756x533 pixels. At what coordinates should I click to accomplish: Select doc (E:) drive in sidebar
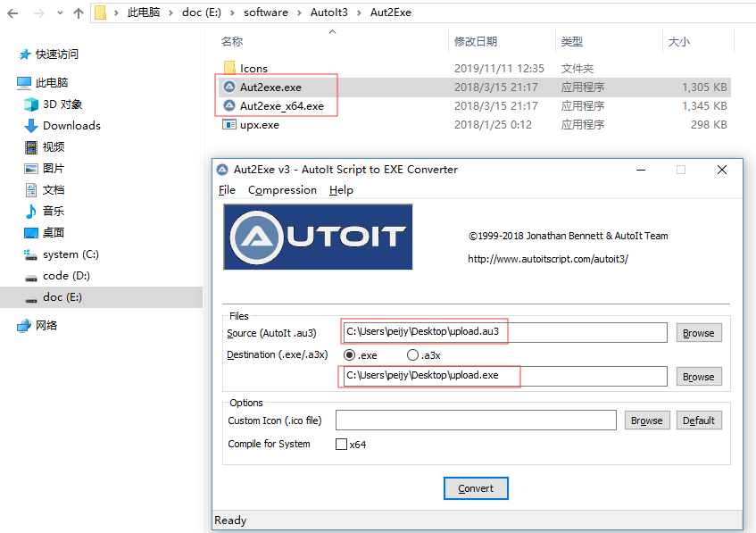[x=101, y=297]
